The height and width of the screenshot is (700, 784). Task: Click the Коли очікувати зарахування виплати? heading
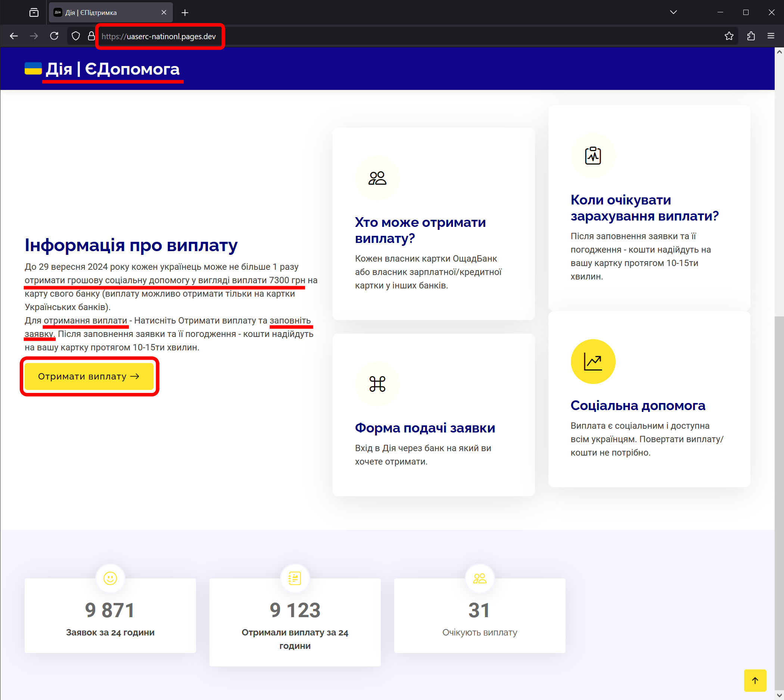645,208
